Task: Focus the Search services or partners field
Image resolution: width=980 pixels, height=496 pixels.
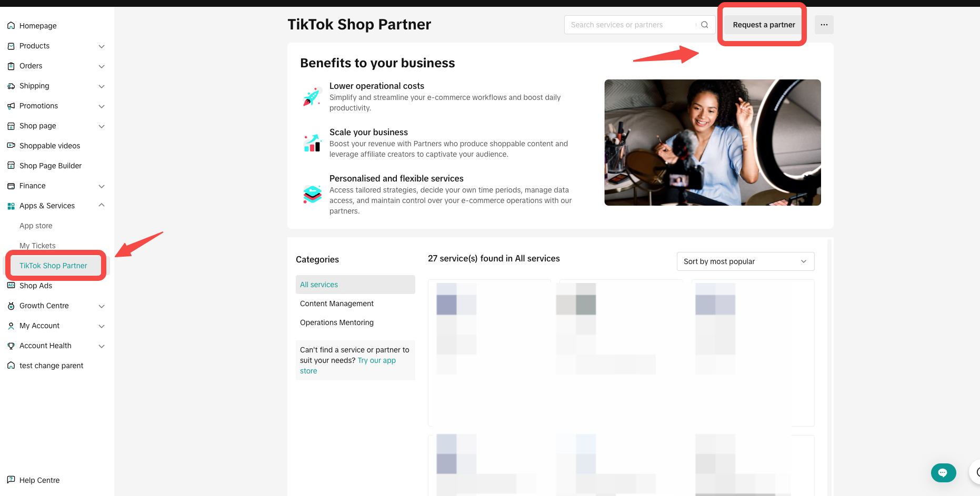Action: coord(632,25)
